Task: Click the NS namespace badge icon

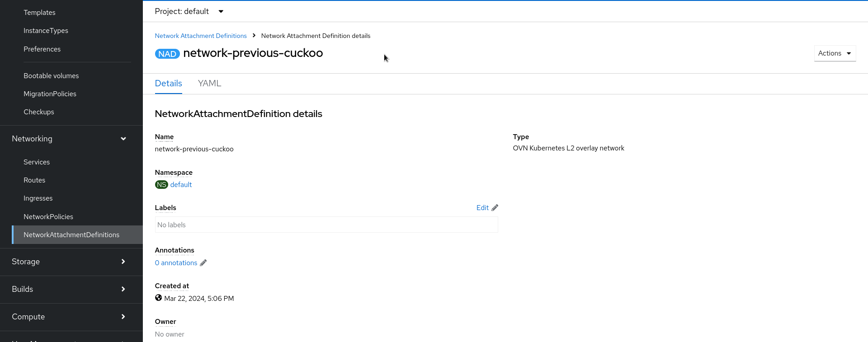Action: [161, 185]
